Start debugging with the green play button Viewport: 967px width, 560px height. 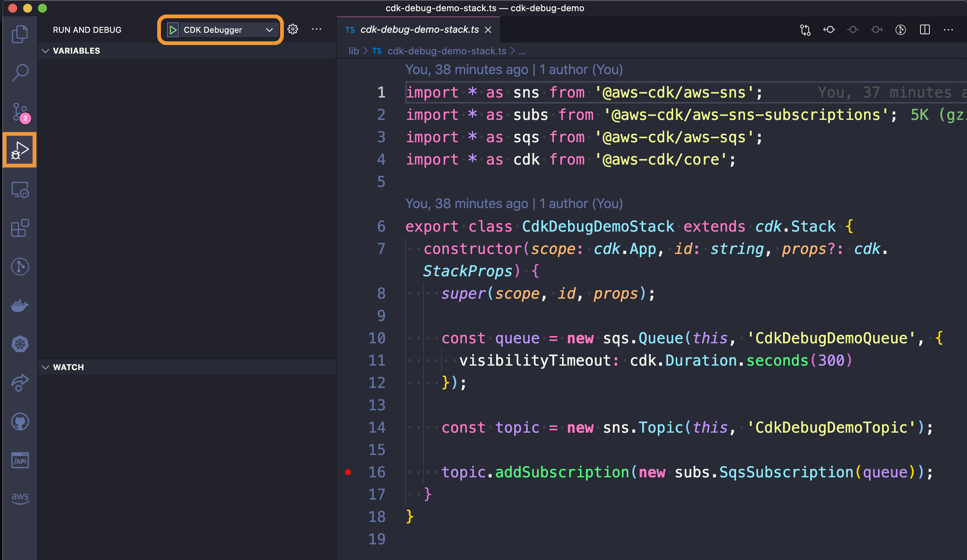click(x=174, y=29)
